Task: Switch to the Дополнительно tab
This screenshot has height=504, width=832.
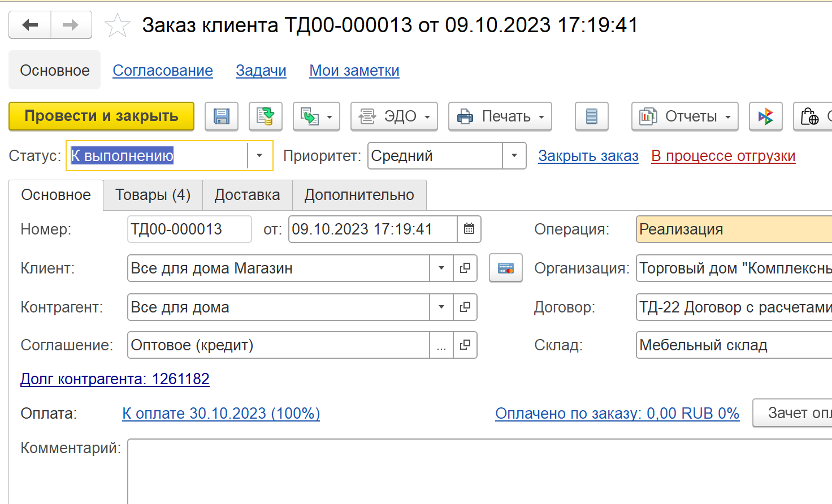Action: point(359,195)
